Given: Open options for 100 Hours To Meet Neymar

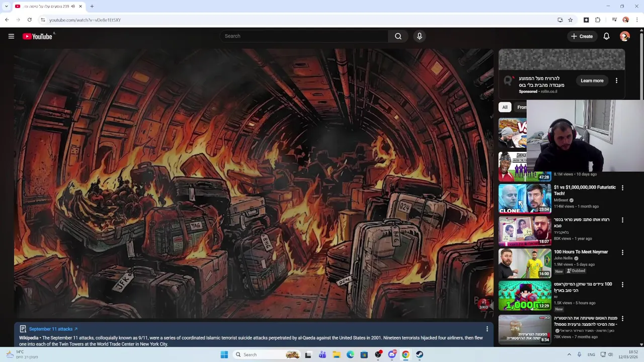Looking at the screenshot, I should pos(622,252).
